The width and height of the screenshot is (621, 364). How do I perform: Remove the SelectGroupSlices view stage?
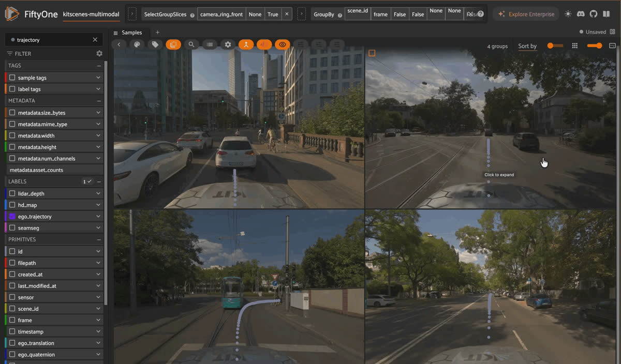pyautogui.click(x=287, y=14)
